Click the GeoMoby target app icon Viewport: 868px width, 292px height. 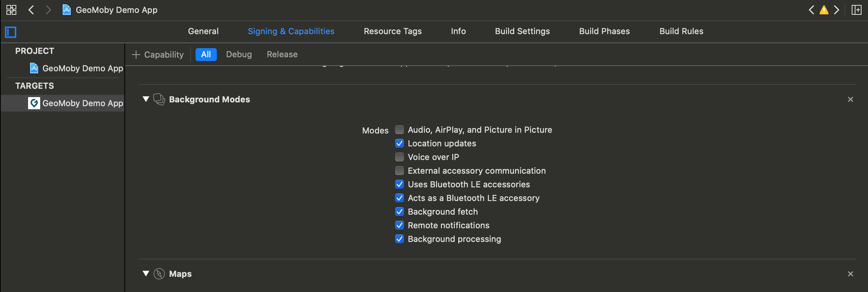[34, 103]
